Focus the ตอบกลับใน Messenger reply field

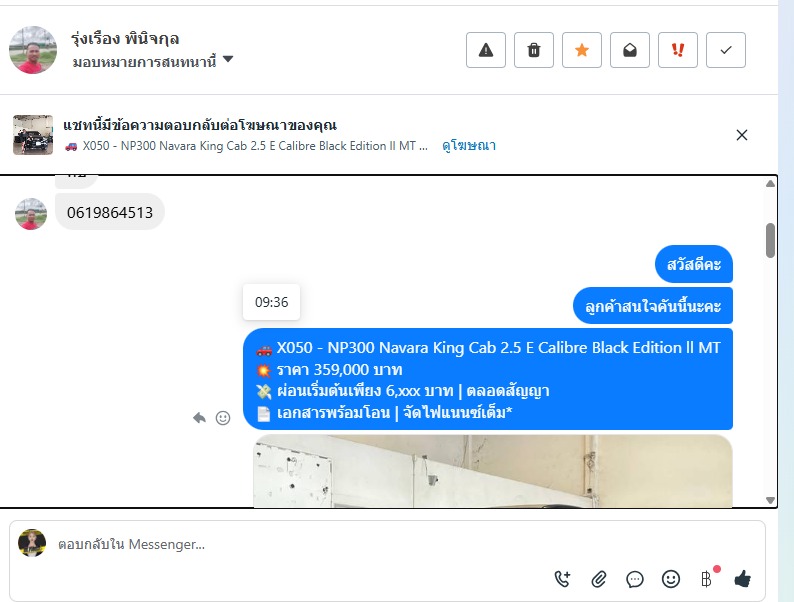pyautogui.click(x=387, y=544)
